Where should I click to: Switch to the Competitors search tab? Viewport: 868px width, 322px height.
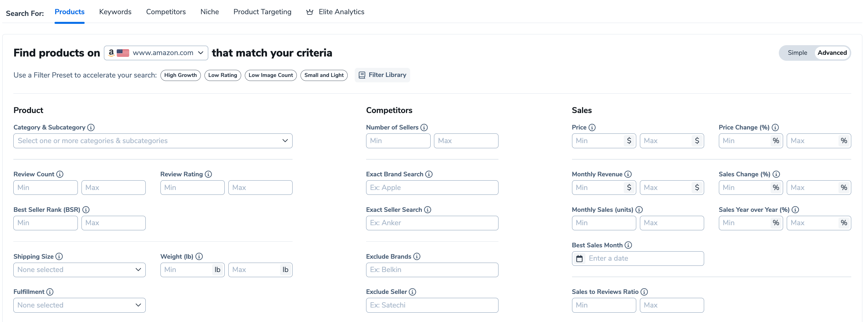tap(165, 11)
